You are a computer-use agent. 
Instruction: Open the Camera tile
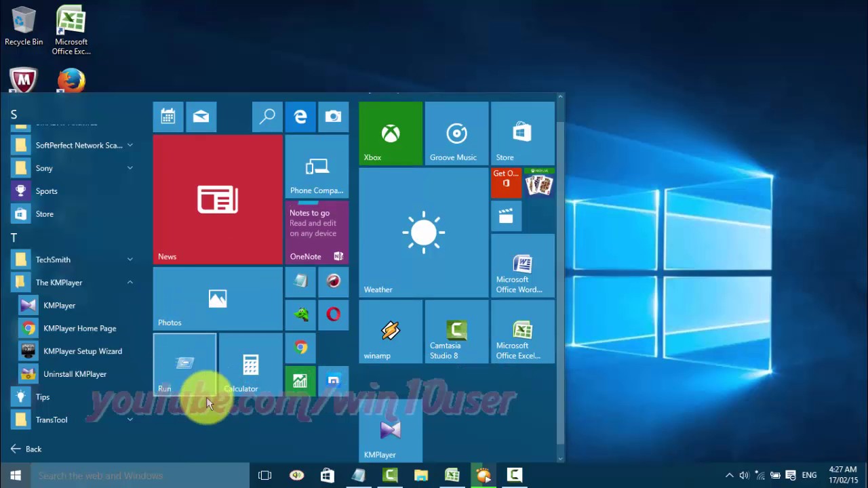[333, 117]
